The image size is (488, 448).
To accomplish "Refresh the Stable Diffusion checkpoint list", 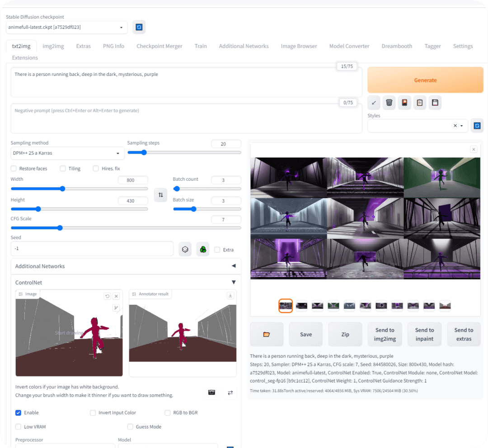I will pyautogui.click(x=139, y=27).
